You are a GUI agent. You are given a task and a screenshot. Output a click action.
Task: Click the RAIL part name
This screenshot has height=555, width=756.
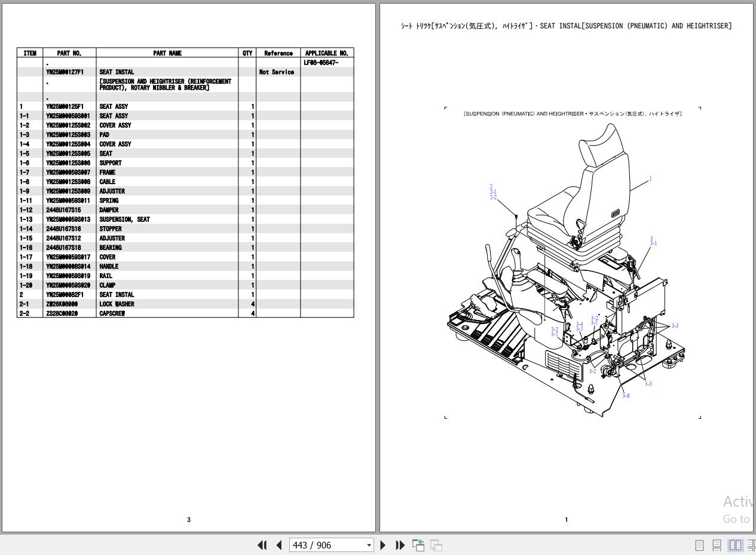(106, 276)
